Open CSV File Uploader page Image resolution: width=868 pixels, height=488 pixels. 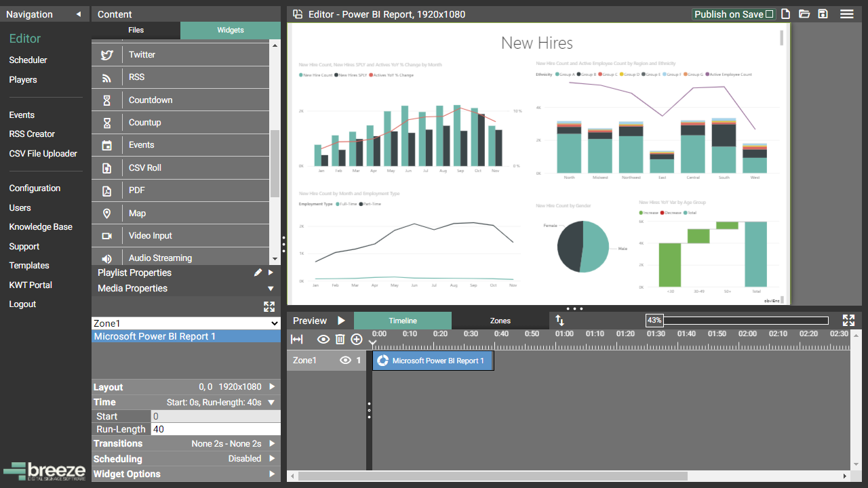point(43,154)
